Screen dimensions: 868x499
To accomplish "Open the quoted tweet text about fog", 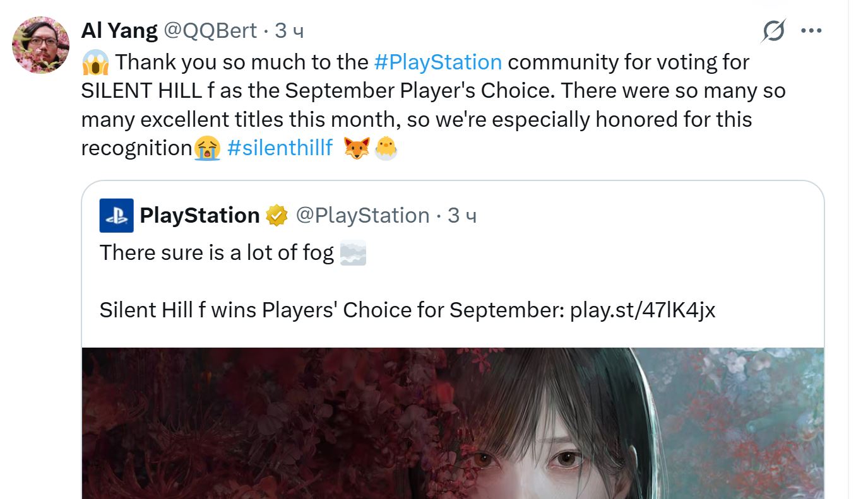I will pyautogui.click(x=217, y=253).
